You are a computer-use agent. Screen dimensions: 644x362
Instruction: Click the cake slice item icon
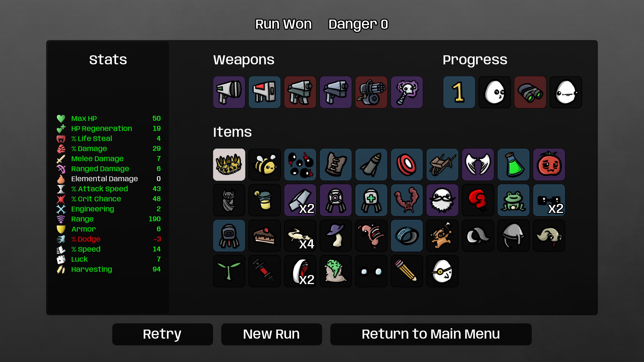coord(264,236)
